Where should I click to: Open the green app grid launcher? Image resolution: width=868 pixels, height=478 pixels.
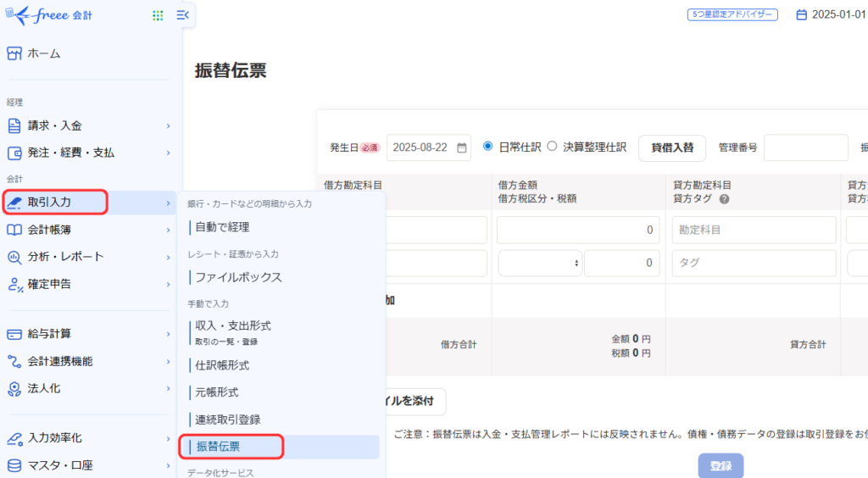pyautogui.click(x=158, y=15)
